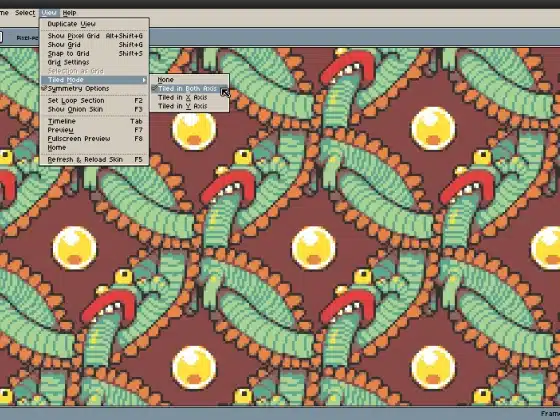The width and height of the screenshot is (560, 420).
Task: Choose Tiled in X Axis
Action: 189,97
